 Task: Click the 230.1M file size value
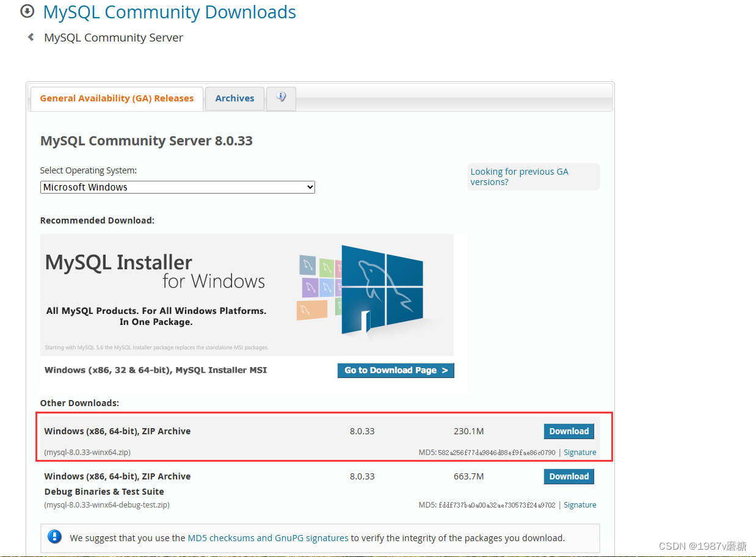(x=469, y=431)
